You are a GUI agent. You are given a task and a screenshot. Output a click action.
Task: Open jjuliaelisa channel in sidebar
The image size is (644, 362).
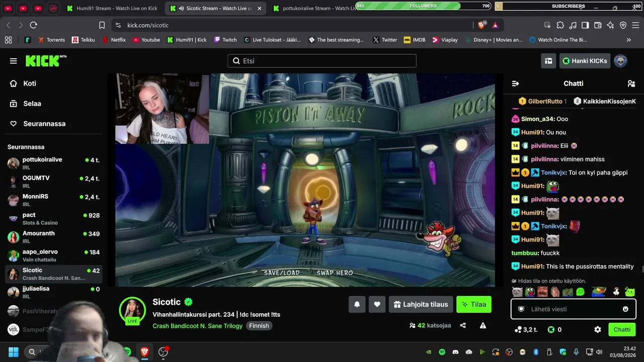click(x=53, y=293)
